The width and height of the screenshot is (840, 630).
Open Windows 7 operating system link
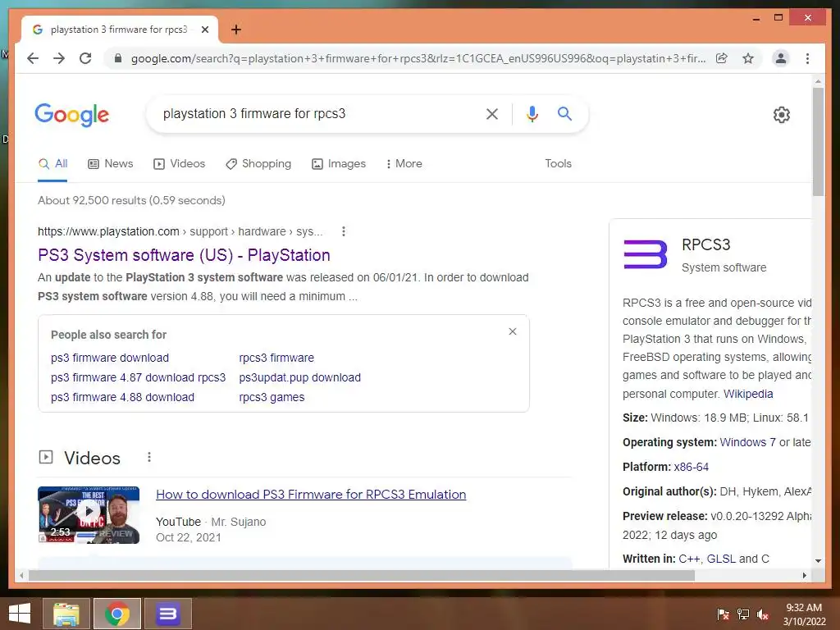(x=747, y=442)
